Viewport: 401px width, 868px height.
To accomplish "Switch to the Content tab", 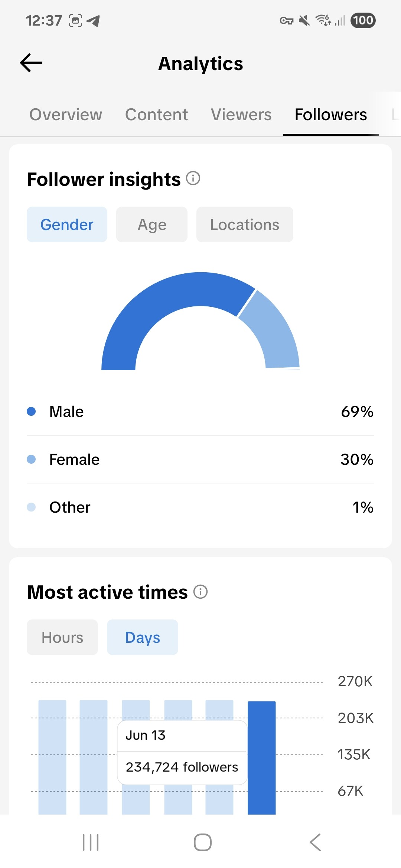I will pyautogui.click(x=156, y=115).
